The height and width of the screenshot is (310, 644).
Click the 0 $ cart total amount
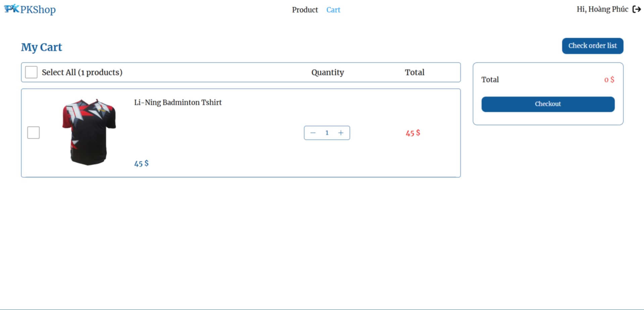click(609, 80)
